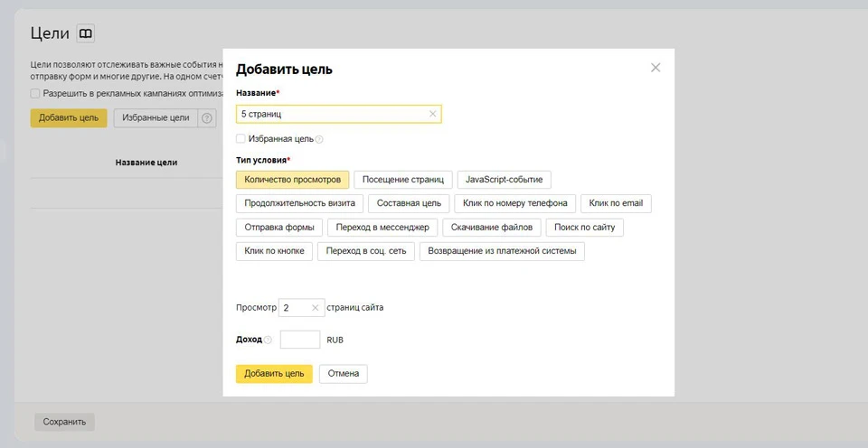The image size is (868, 448).
Task: Click the Просмотр pages number field
Action: coord(301,307)
